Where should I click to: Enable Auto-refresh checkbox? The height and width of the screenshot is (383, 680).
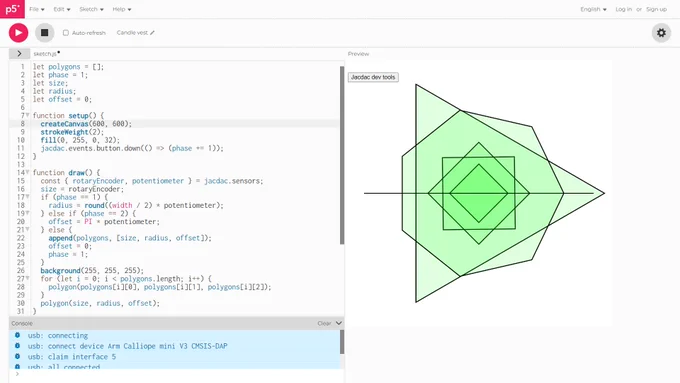[x=65, y=33]
